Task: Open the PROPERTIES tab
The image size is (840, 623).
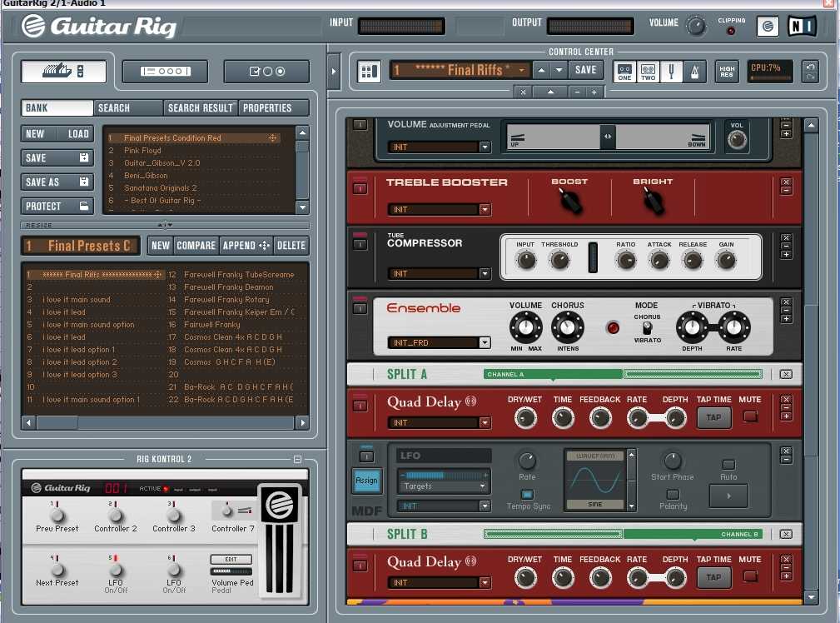Action: [274, 107]
